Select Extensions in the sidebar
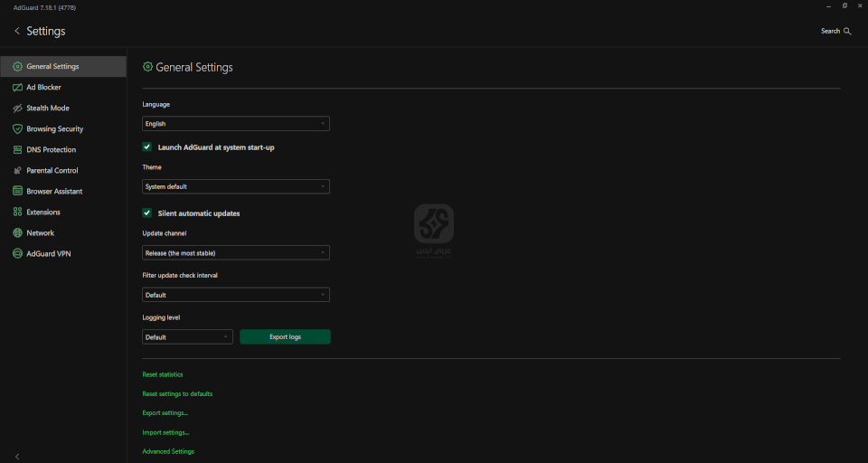The width and height of the screenshot is (868, 463). pos(63,213)
